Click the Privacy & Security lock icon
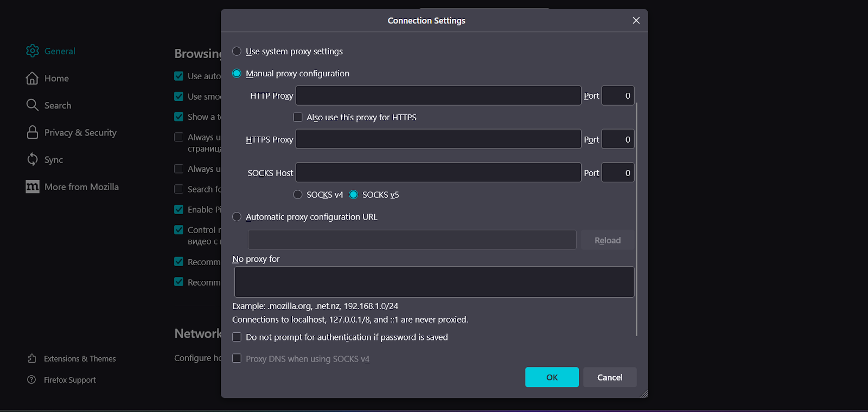Screen dimensions: 868x412 point(33,132)
